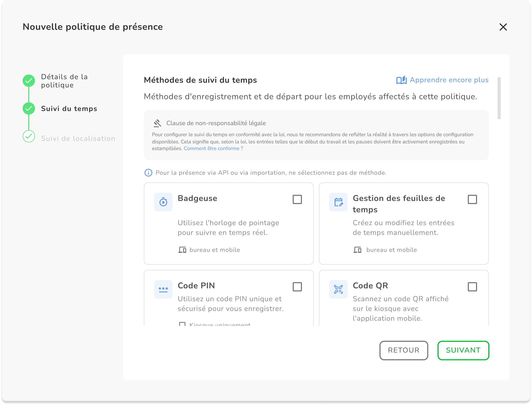
Task: Open the Comment être conforme link
Action: click(213, 149)
